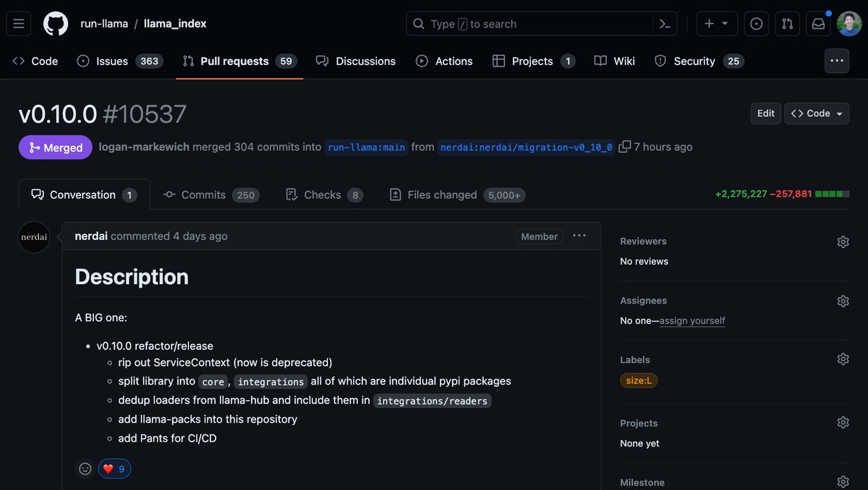Image resolution: width=868 pixels, height=490 pixels.
Task: Click the Member badge on comment
Action: click(540, 236)
